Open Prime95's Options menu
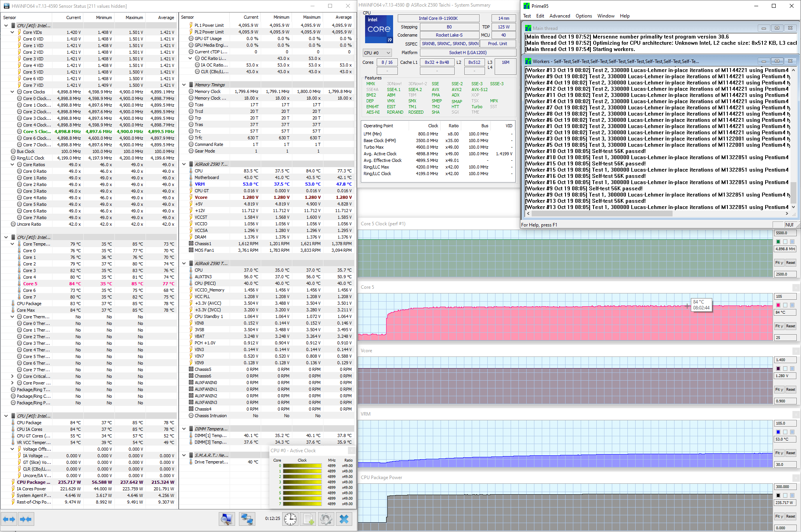 point(583,16)
